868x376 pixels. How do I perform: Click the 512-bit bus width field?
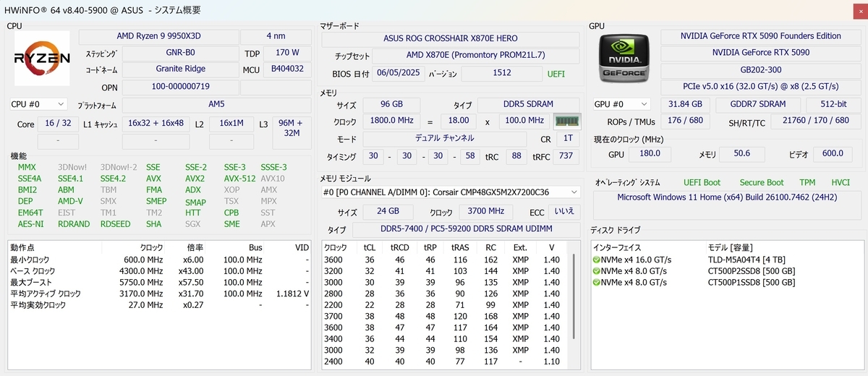tap(833, 104)
